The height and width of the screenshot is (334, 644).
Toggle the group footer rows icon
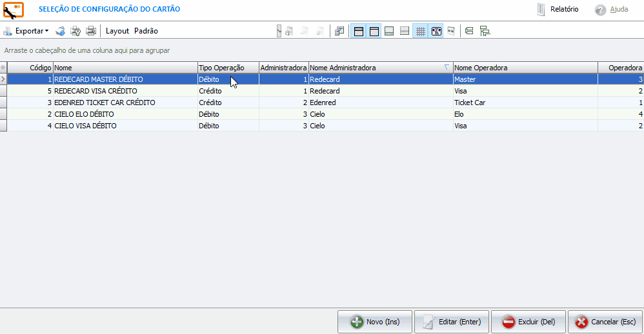pos(405,31)
